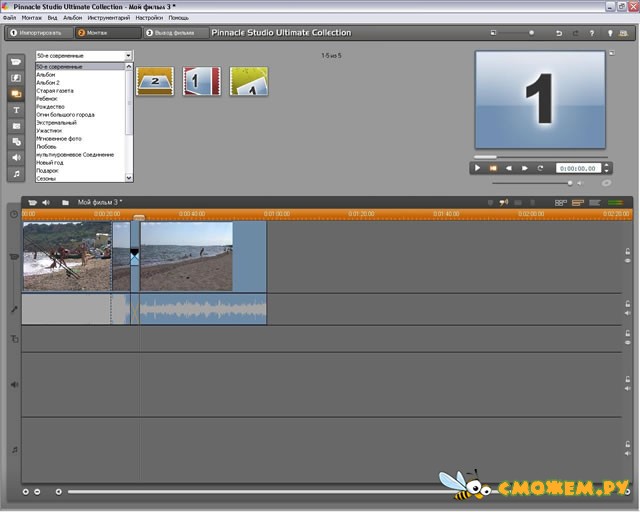The image size is (640, 512).
Task: Select Старая газета from the theme list
Action: point(55,91)
